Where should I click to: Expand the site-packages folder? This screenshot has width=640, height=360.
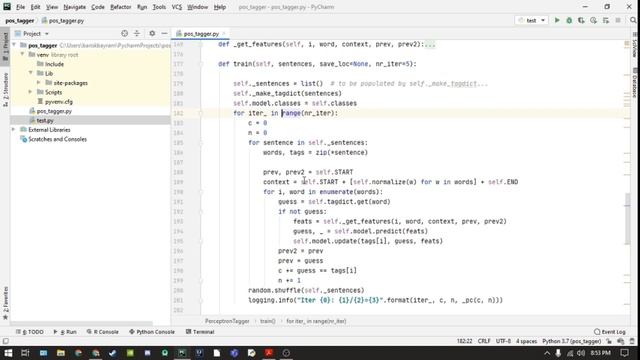(39, 82)
